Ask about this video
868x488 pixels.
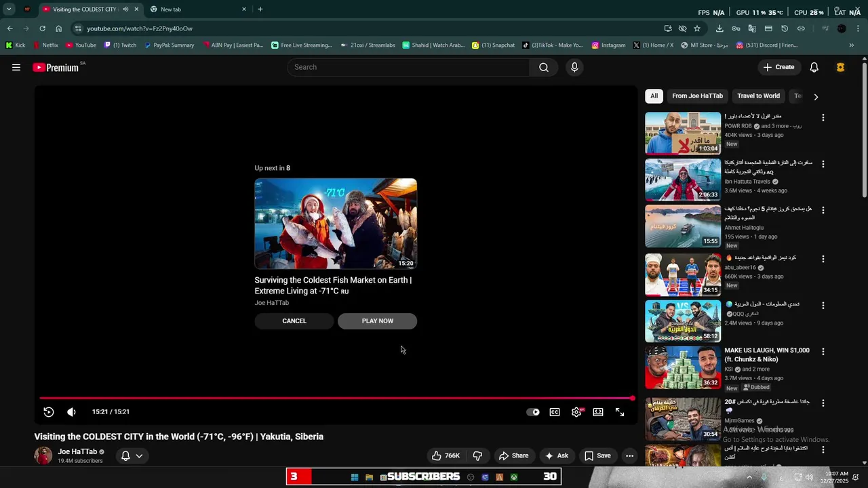[x=556, y=455]
